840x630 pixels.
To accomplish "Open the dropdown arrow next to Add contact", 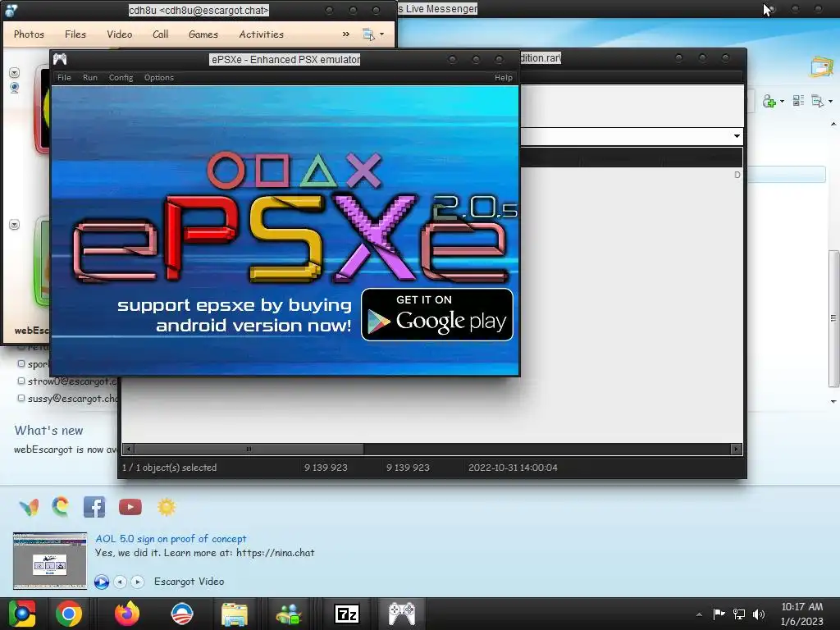I will click(x=782, y=102).
